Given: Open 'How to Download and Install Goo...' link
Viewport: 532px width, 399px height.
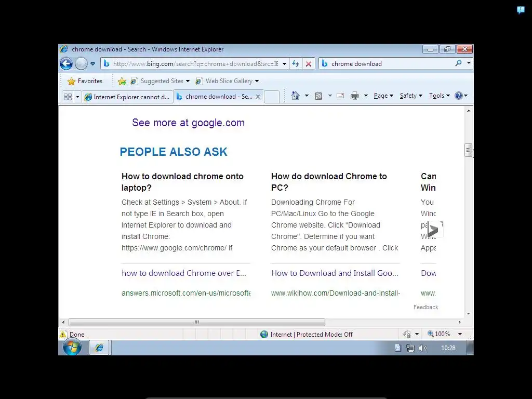Looking at the screenshot, I should (x=335, y=273).
